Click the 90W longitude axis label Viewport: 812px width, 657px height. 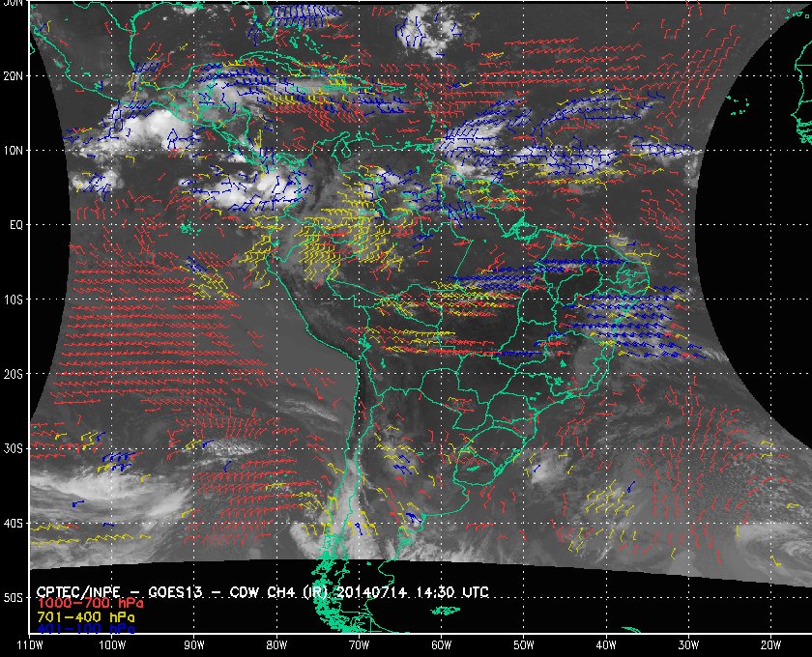[194, 644]
